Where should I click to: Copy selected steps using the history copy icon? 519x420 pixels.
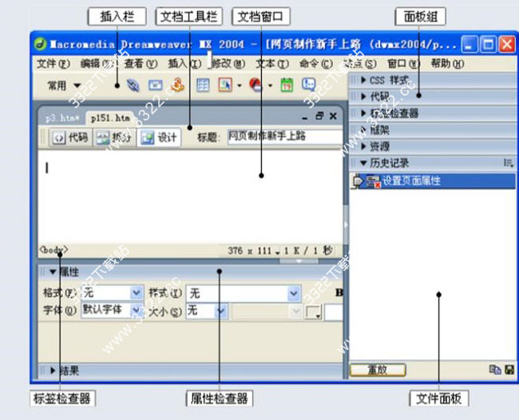495,370
